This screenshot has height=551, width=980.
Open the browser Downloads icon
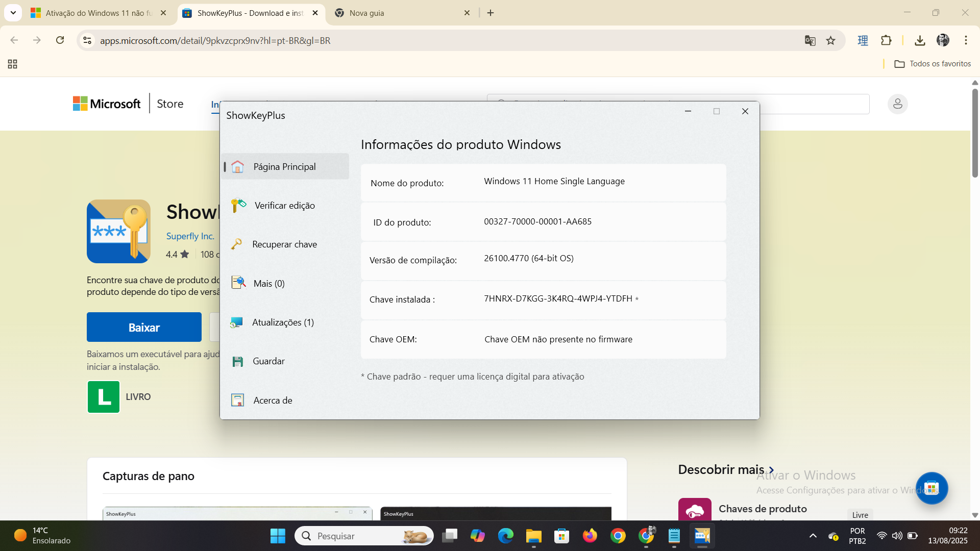[x=920, y=40]
